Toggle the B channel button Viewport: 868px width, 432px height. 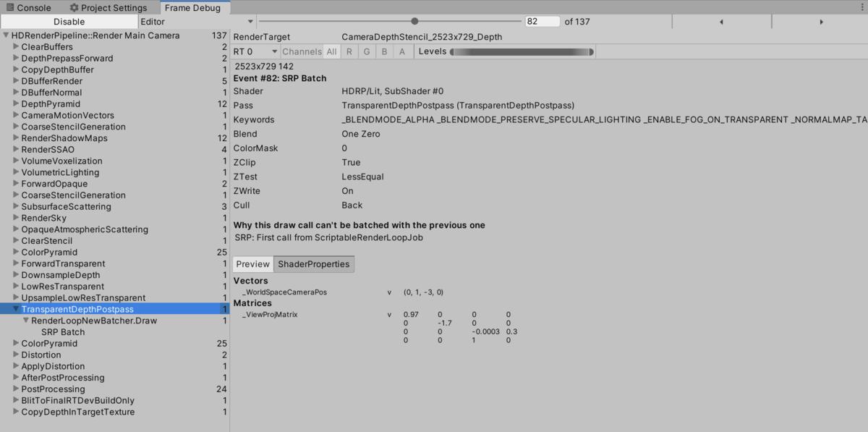385,51
